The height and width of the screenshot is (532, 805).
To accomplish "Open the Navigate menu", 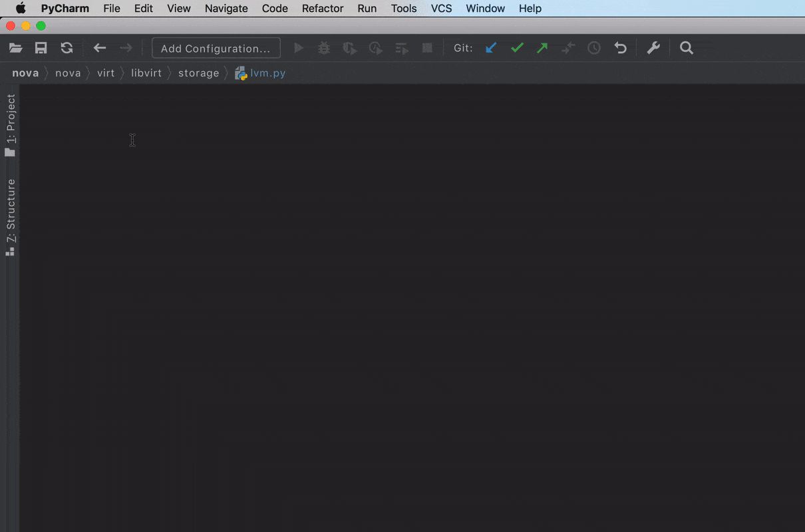I will pos(226,9).
